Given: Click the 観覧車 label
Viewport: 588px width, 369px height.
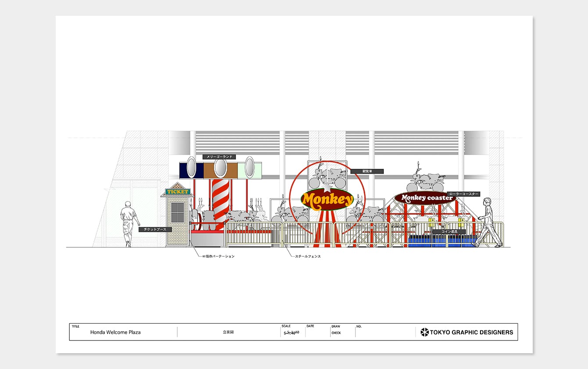Looking at the screenshot, I should click(367, 171).
